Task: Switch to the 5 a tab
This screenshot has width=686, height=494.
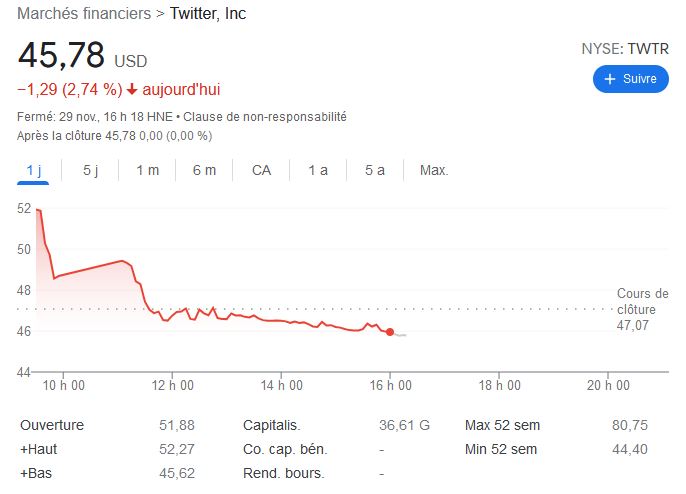Action: pyautogui.click(x=375, y=170)
